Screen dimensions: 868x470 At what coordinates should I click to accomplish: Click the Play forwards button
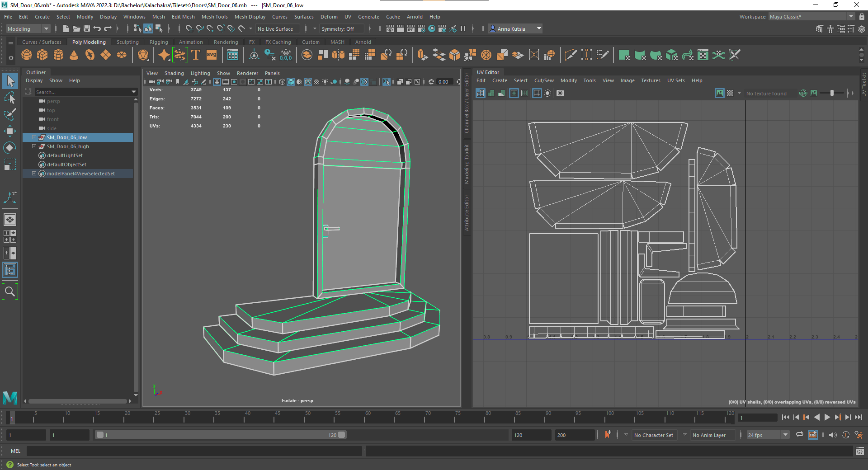(x=827, y=417)
